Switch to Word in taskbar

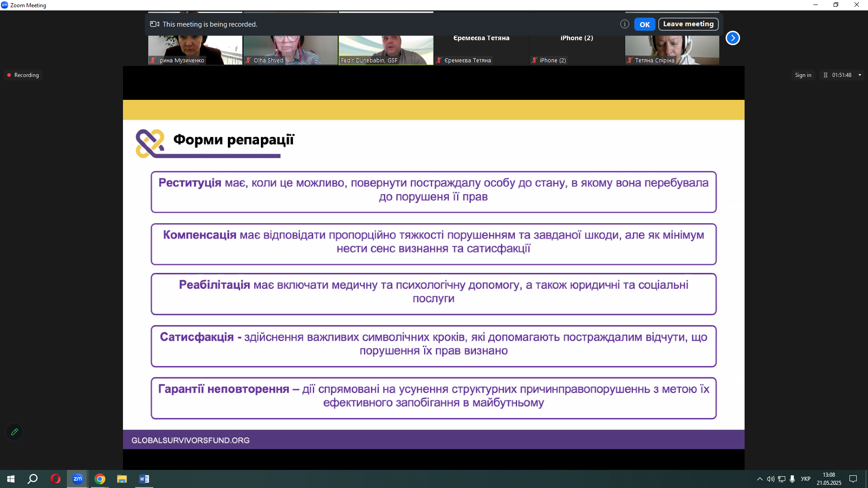point(144,479)
